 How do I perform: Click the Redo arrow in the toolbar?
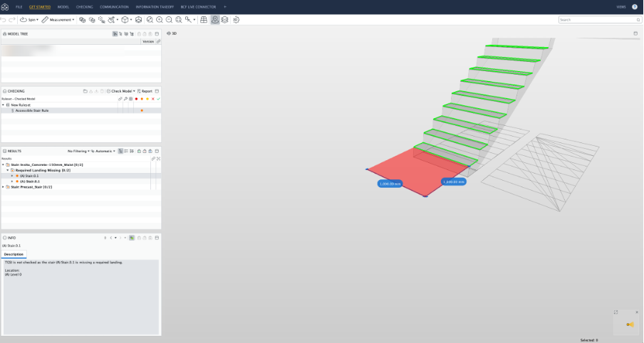coord(12,20)
